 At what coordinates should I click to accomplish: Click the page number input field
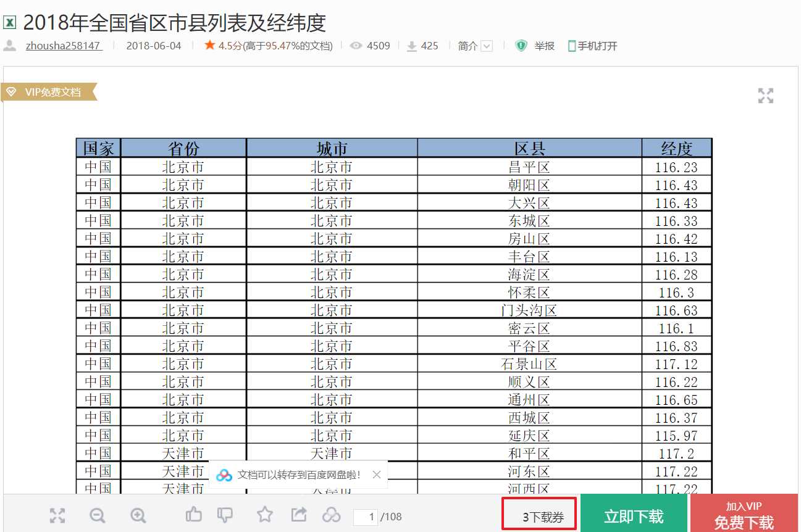[366, 517]
